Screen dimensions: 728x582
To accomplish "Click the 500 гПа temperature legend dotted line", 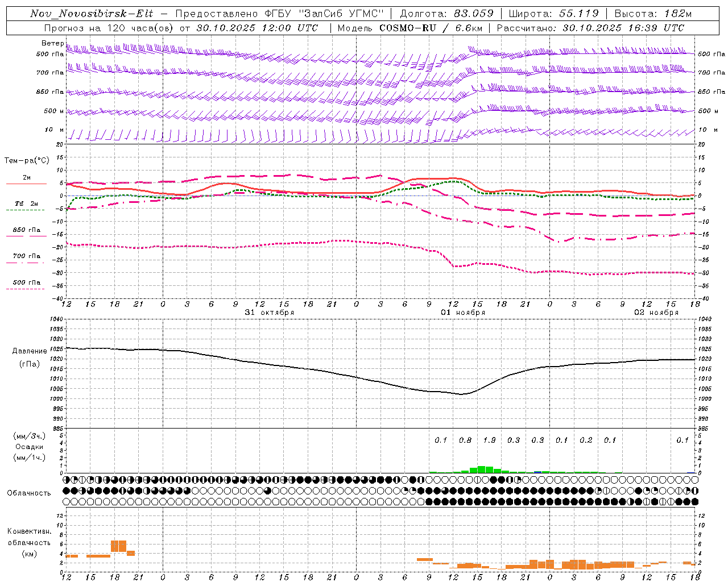I will [x=26, y=289].
